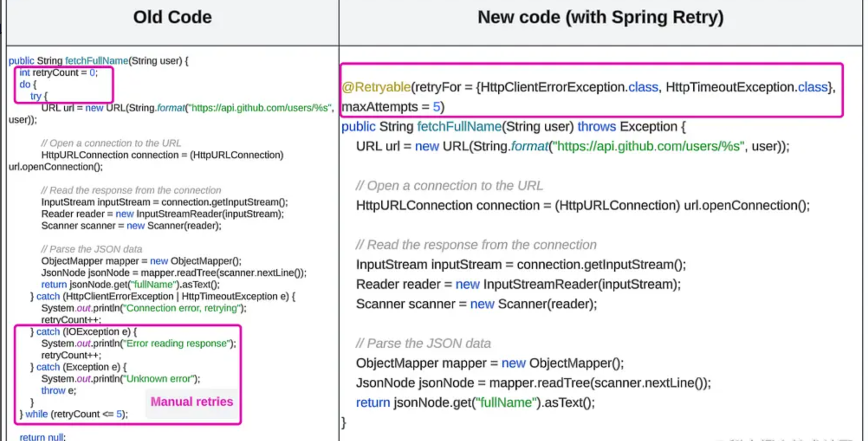
Task: Click new code "// Parse the JSON data" comment
Action: pos(423,343)
